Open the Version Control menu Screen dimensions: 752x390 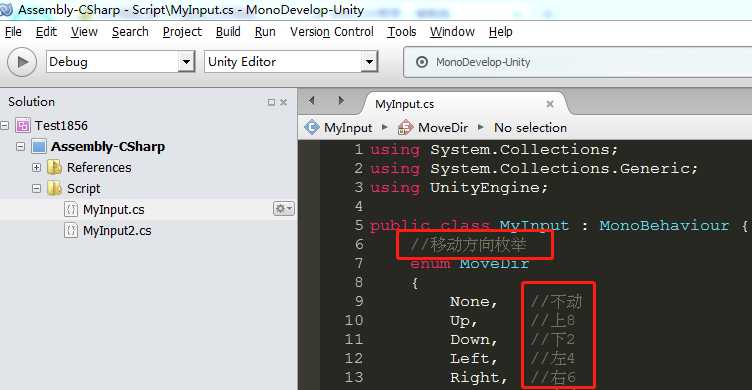coord(331,32)
